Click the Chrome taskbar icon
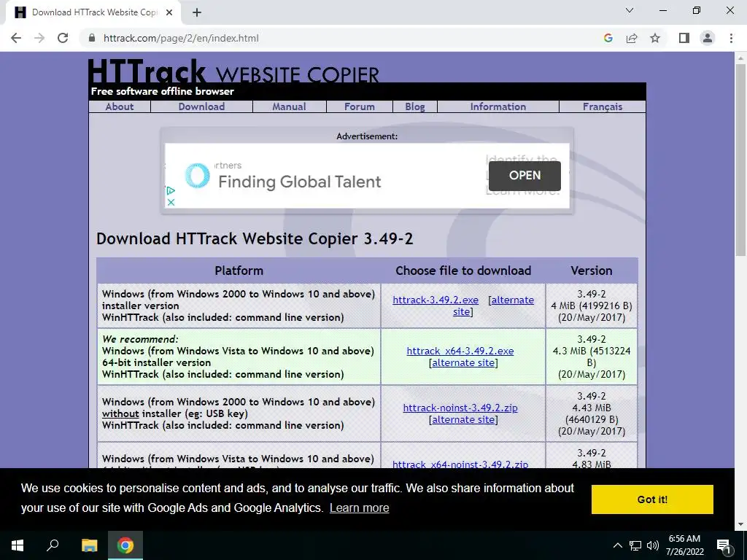Image resolution: width=747 pixels, height=560 pixels. click(125, 545)
